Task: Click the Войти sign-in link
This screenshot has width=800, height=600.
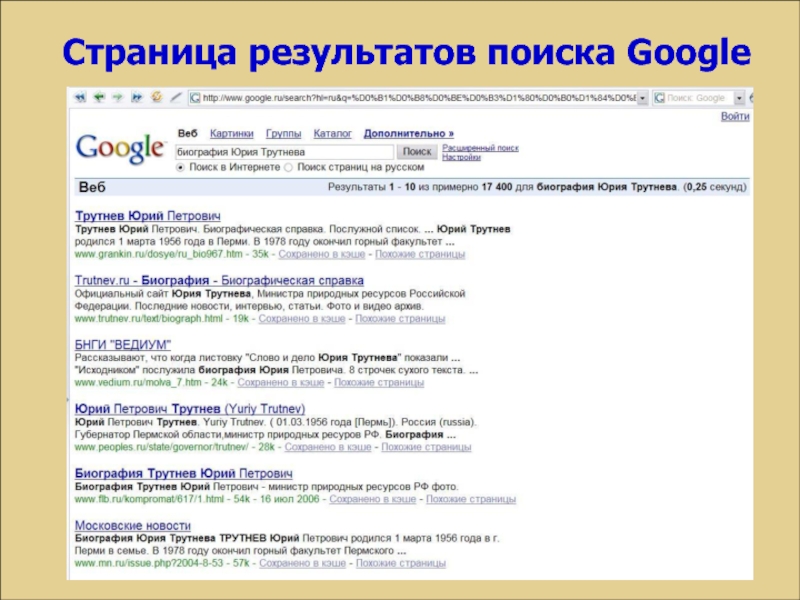Action: point(735,116)
